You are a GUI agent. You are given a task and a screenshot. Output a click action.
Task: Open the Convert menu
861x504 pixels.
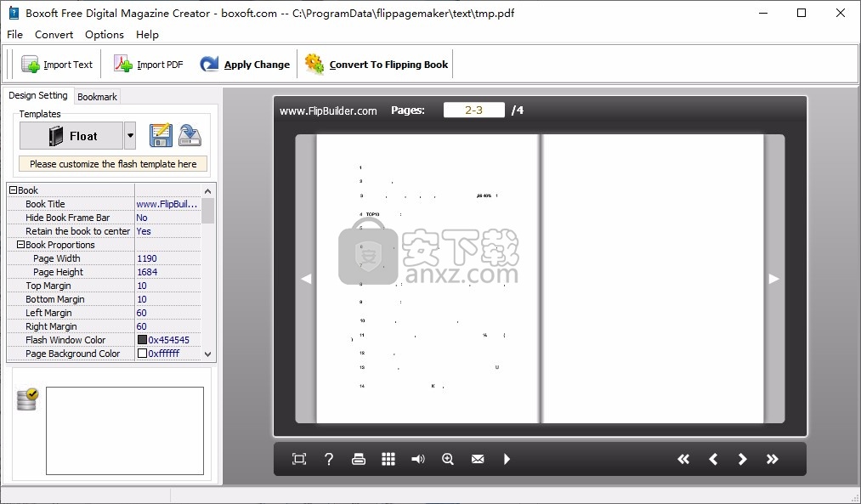pyautogui.click(x=54, y=35)
